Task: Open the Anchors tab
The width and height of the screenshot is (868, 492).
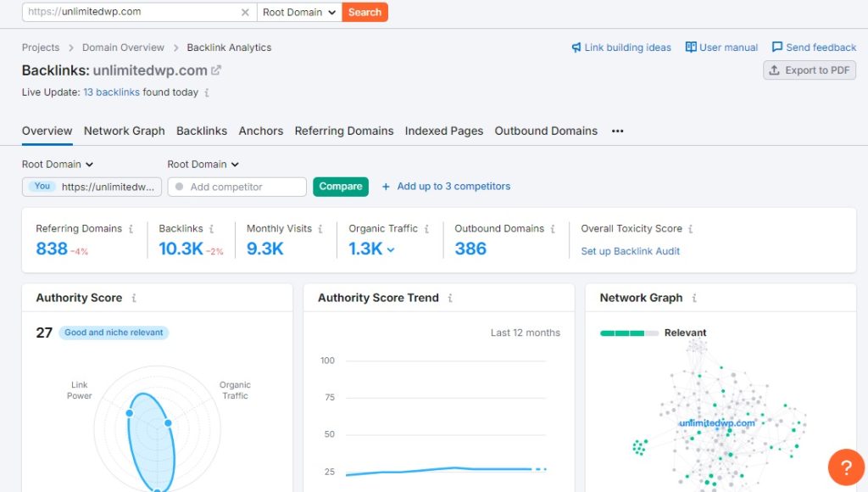Action: pyautogui.click(x=261, y=131)
